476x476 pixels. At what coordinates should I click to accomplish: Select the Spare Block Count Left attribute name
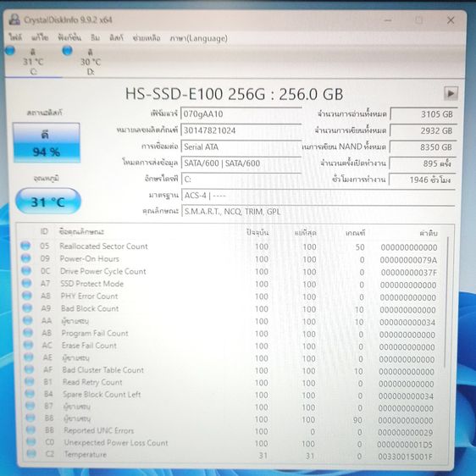[102, 394]
